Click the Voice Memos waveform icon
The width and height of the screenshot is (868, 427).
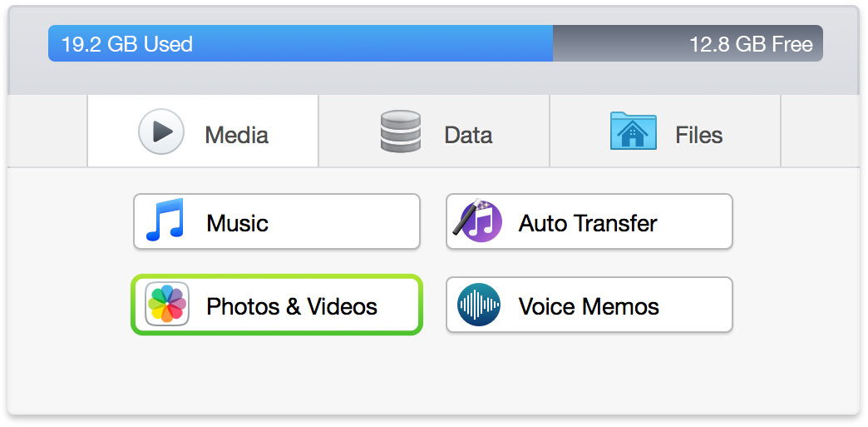[479, 305]
